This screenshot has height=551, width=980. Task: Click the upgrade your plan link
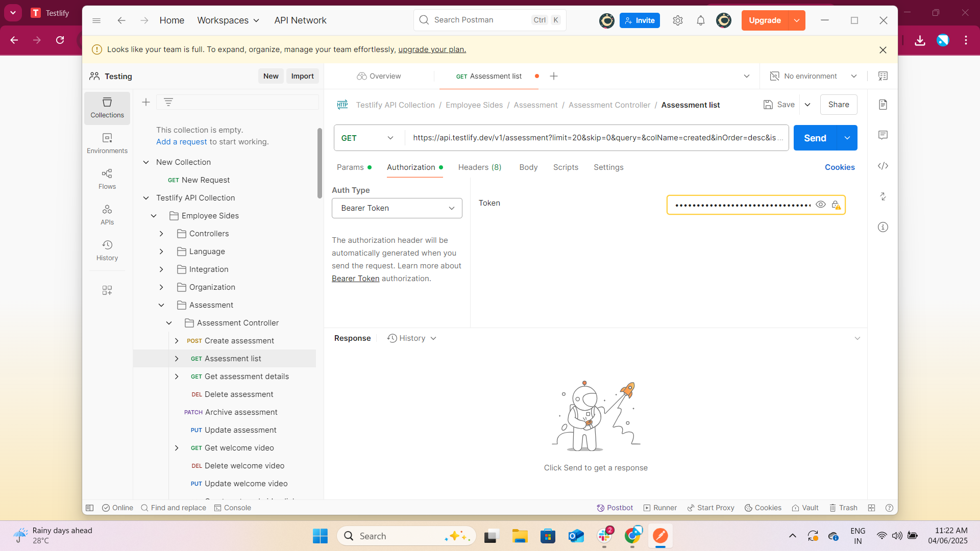click(432, 49)
